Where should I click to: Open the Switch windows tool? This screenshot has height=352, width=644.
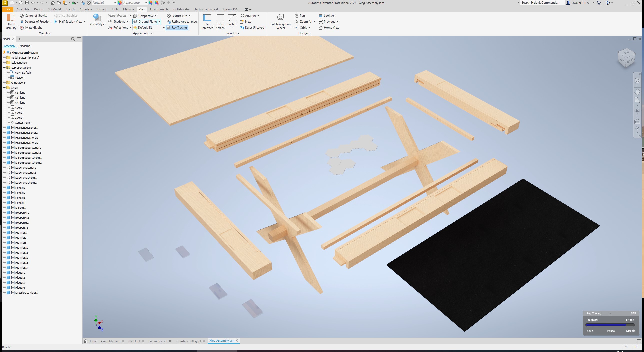pyautogui.click(x=232, y=21)
